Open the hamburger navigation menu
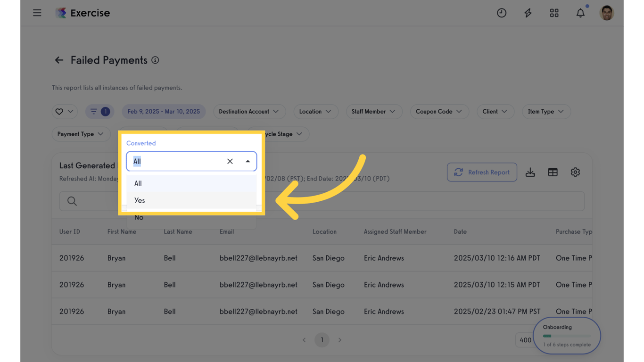 coord(37,13)
